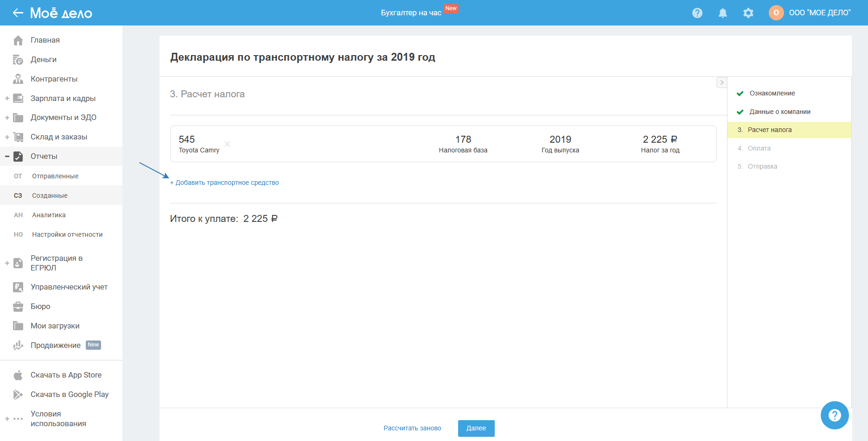Click the Склад и заказы icon
The height and width of the screenshot is (441, 868).
(x=18, y=137)
